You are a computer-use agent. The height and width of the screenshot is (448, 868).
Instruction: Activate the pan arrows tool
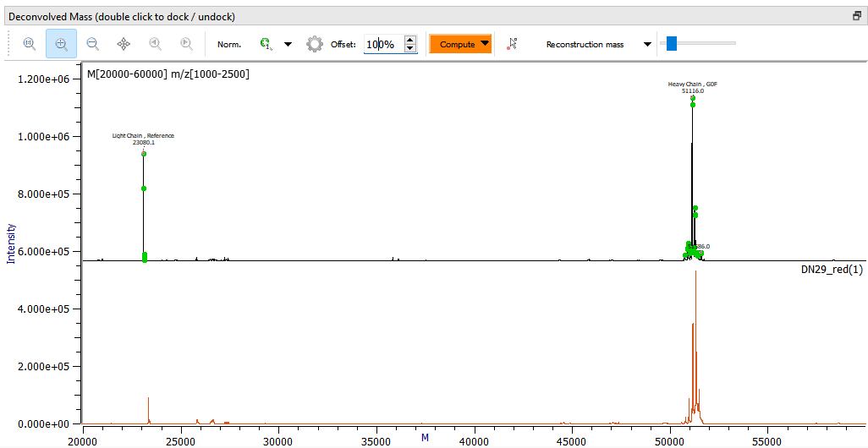coord(124,44)
